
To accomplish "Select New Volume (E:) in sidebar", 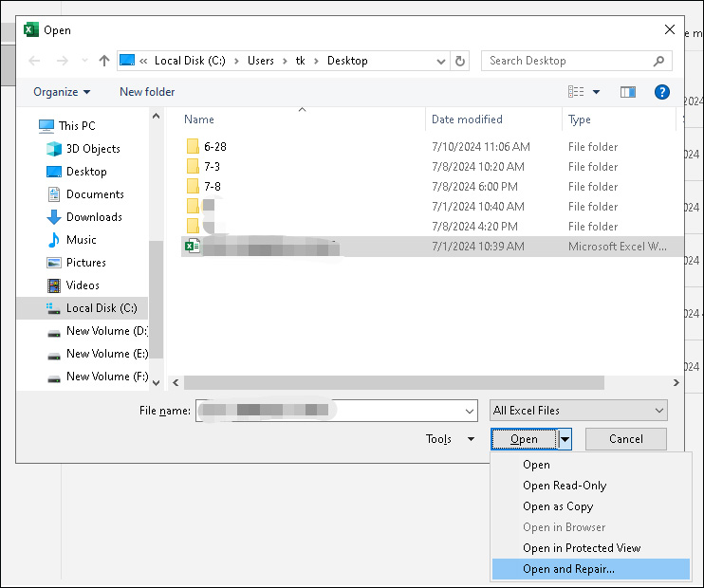I will (98, 354).
